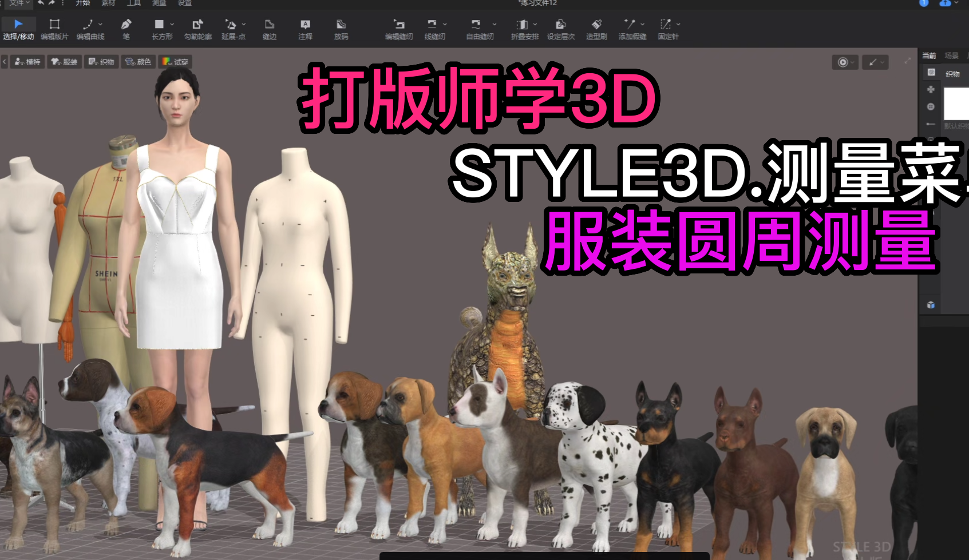Choose the 编辑曲线 tool

(x=89, y=29)
